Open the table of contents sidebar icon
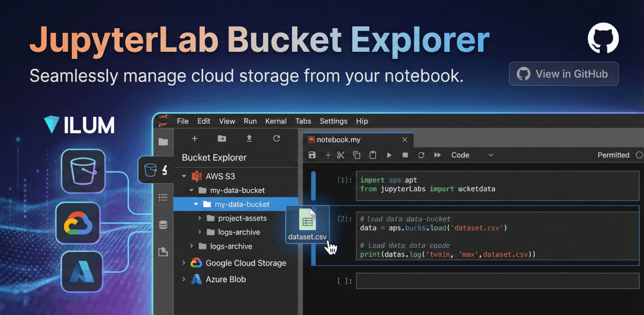644x315 pixels. pos(163,197)
